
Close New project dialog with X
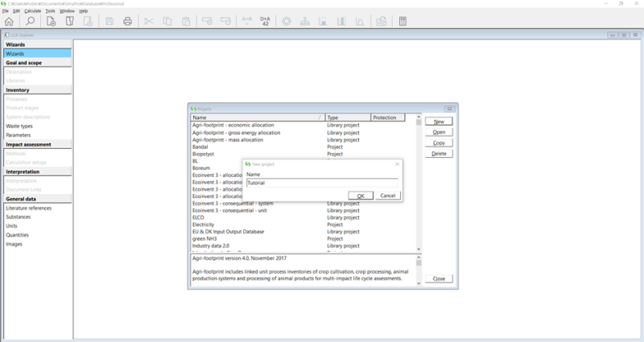tap(397, 164)
